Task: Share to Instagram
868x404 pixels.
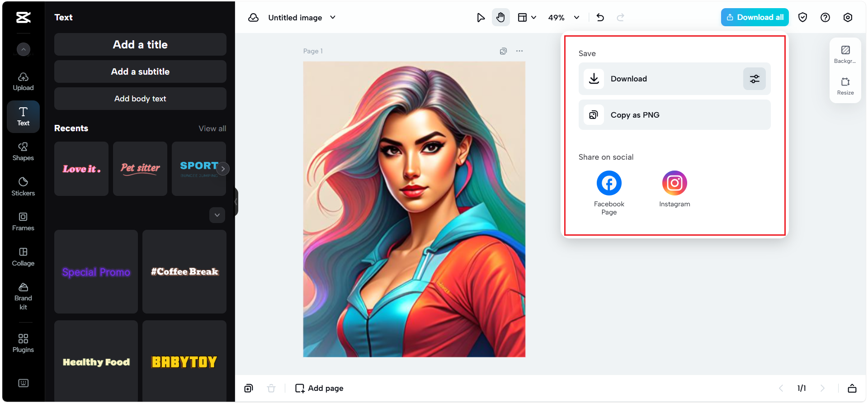Action: pos(675,189)
